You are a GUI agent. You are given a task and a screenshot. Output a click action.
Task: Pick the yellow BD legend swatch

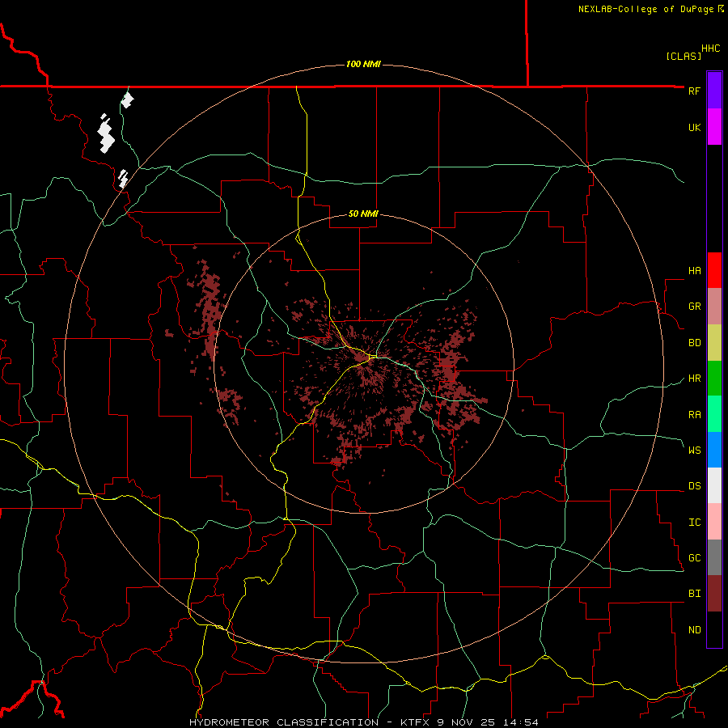pos(714,342)
